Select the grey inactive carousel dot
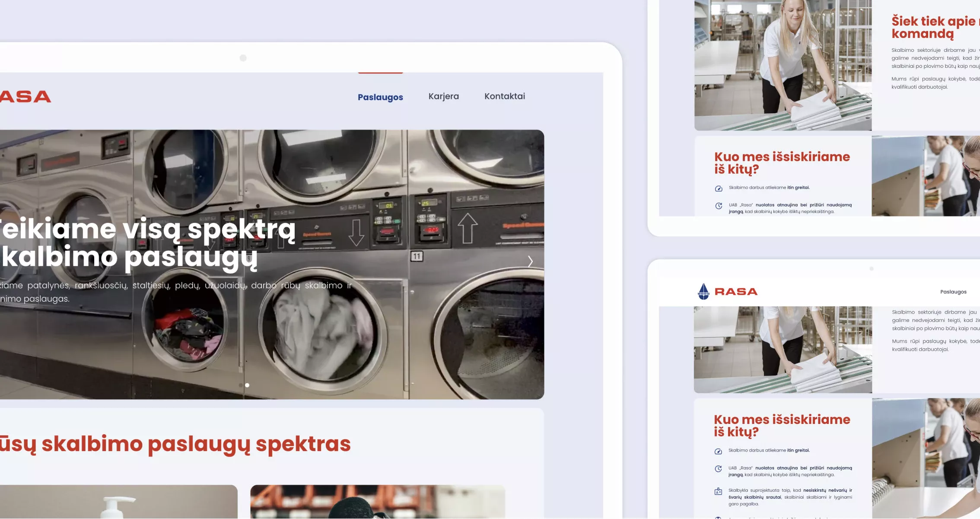980x519 pixels. coord(241,385)
